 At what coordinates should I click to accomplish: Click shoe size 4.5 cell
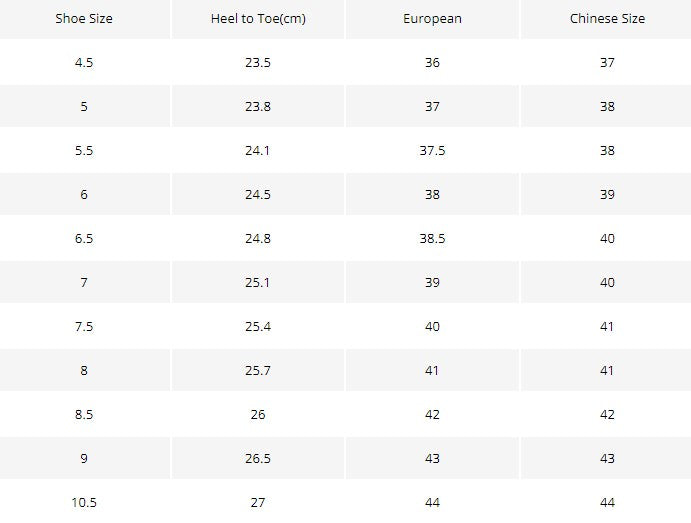tap(84, 63)
